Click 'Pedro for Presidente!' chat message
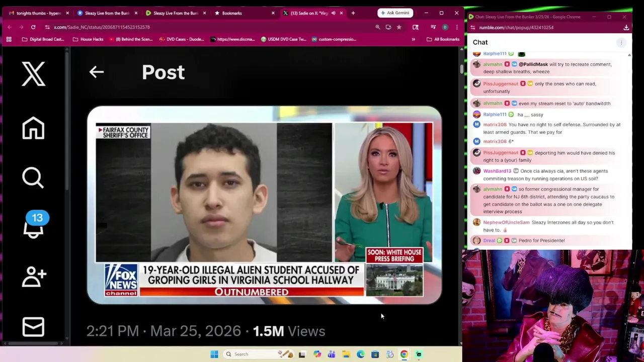This screenshot has height=362, width=644. [541, 240]
